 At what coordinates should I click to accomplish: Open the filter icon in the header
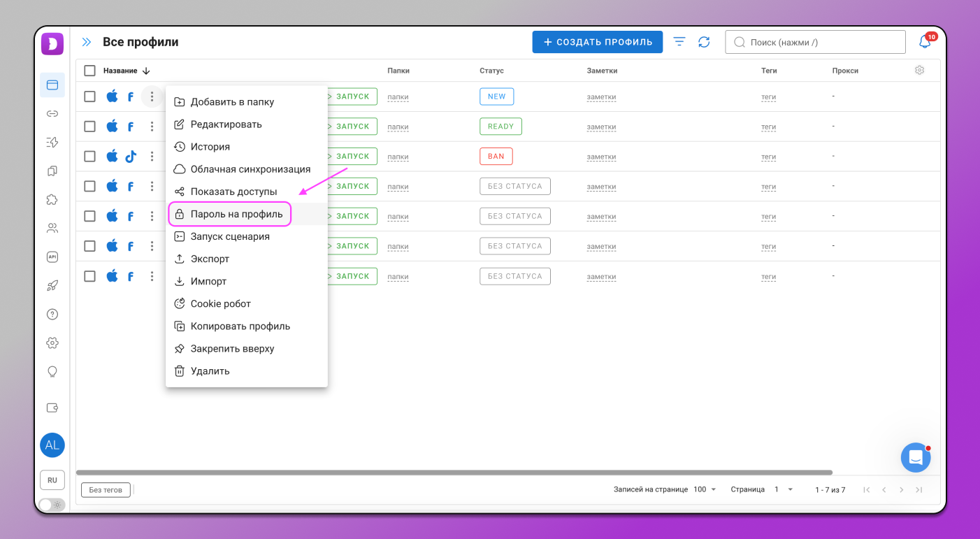(679, 42)
